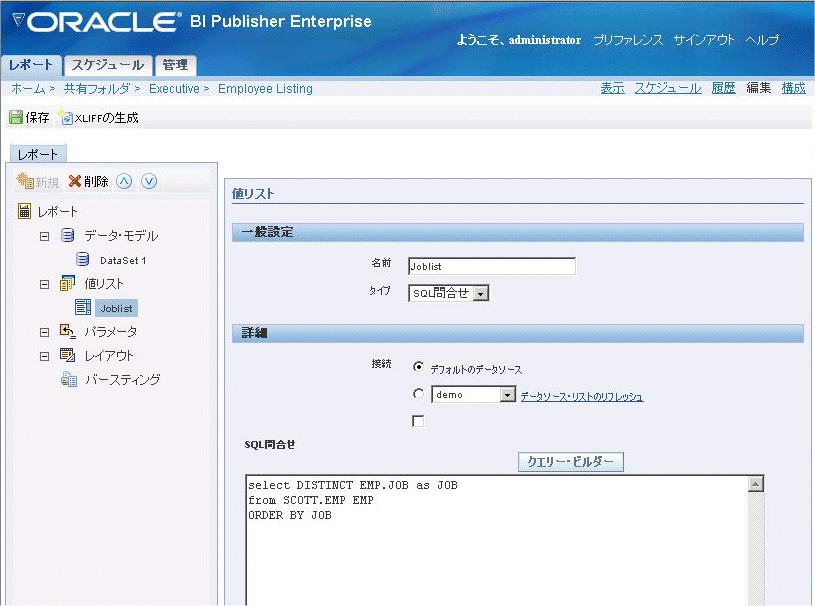Select the レポート panel tab

[x=38, y=154]
